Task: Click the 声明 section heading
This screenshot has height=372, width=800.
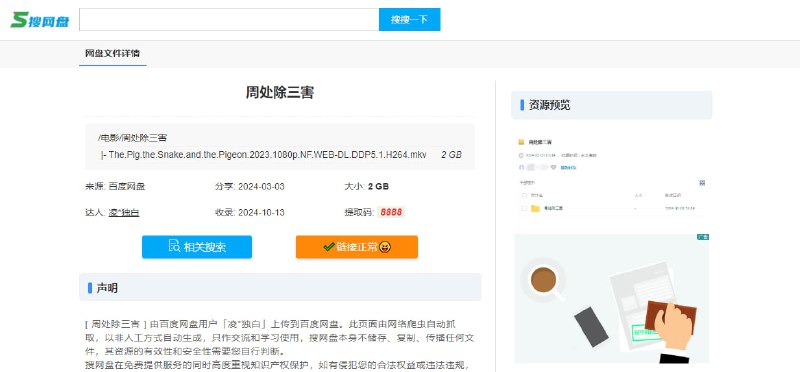Action: [280, 287]
